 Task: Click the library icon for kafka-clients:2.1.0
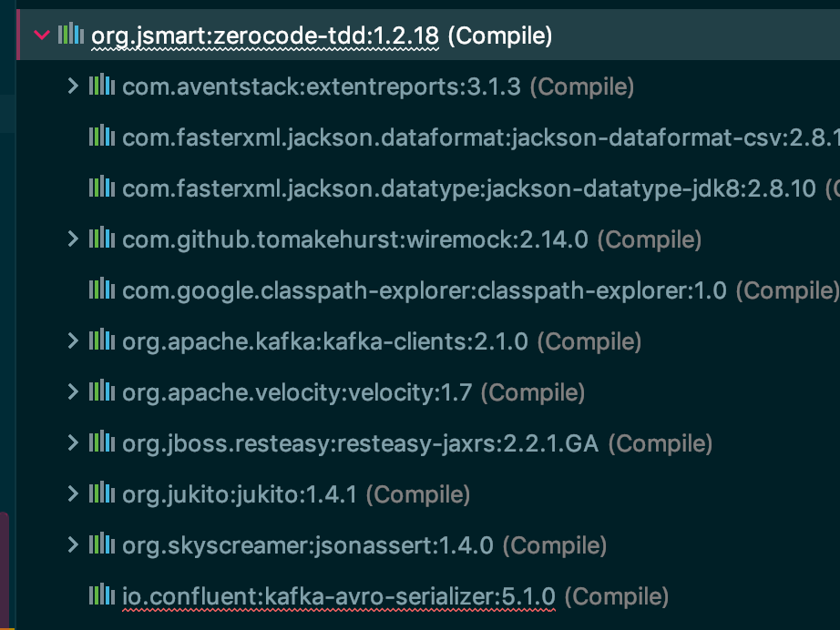pyautogui.click(x=103, y=341)
